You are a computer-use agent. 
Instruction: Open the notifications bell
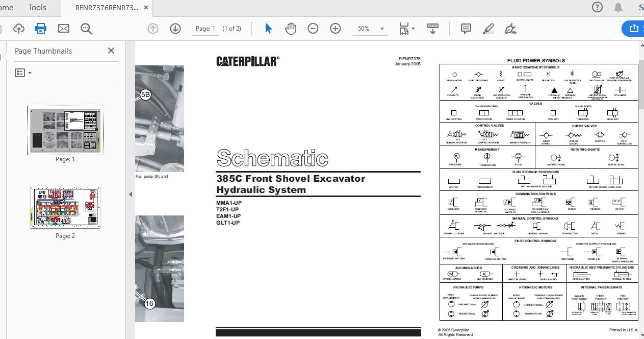pos(618,7)
